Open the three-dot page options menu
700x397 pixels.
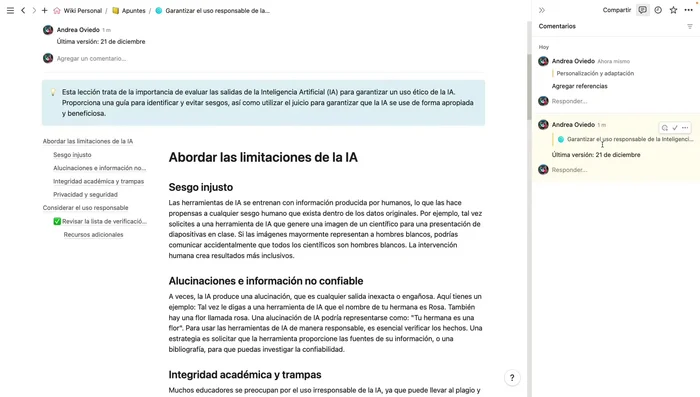tap(688, 10)
